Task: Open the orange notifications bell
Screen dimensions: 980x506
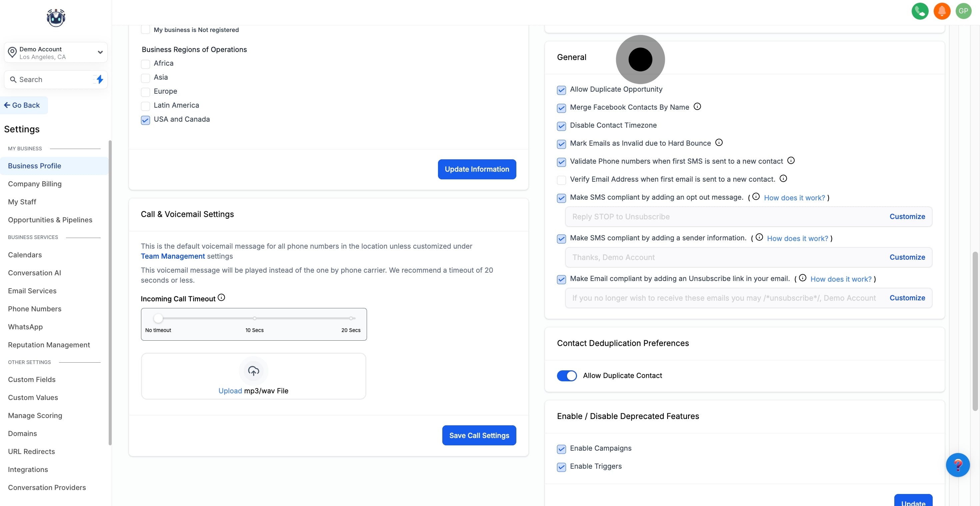Action: [942, 11]
